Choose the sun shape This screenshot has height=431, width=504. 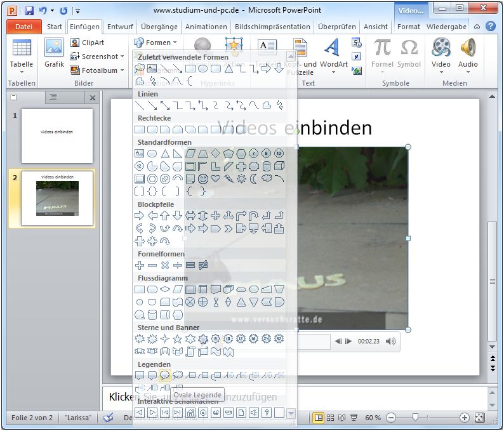click(x=241, y=179)
